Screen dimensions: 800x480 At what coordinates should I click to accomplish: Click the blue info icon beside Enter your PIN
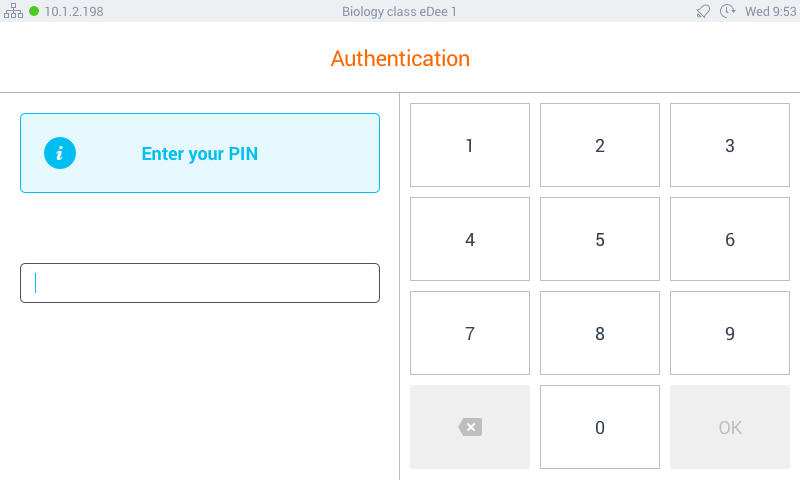click(x=60, y=153)
